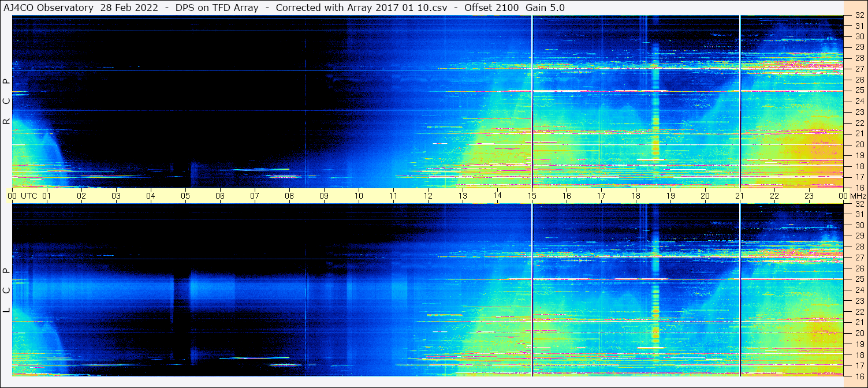Click the 09 hour tick on time axis
The width and height of the screenshot is (868, 388).
324,196
